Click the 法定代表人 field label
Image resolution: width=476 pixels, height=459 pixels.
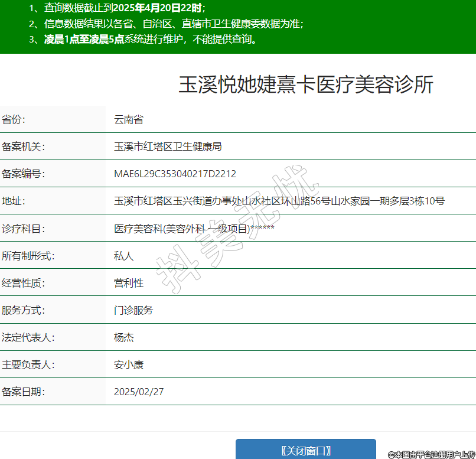click(28, 337)
